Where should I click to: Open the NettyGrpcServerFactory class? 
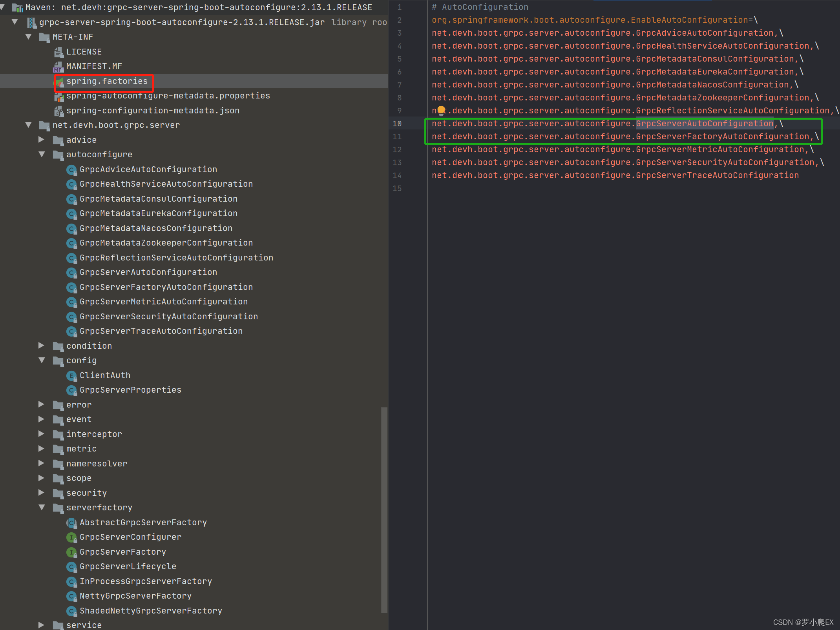135,596
